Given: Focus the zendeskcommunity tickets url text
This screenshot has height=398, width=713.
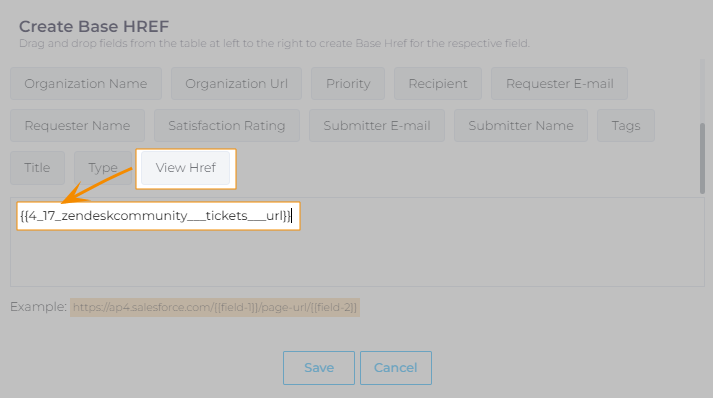Looking at the screenshot, I should tap(156, 216).
